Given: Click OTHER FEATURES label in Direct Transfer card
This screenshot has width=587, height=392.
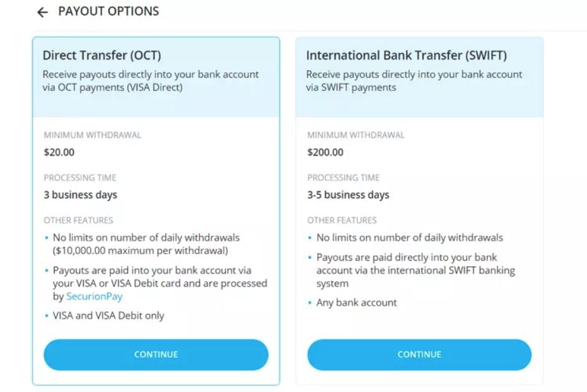Looking at the screenshot, I should (78, 221).
